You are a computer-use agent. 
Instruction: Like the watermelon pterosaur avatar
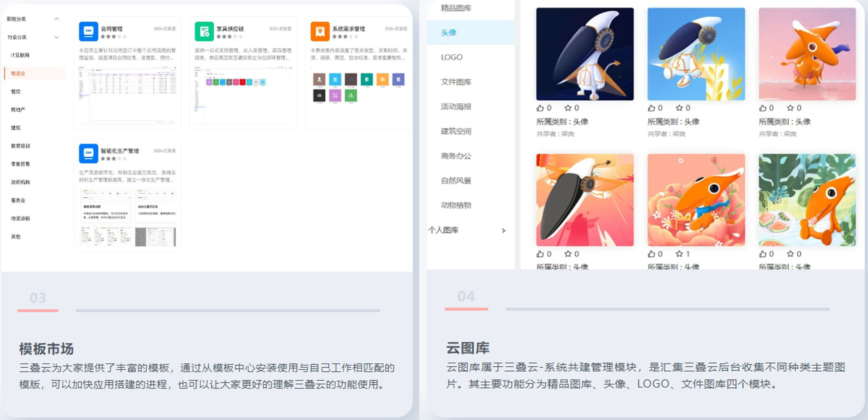tap(763, 254)
